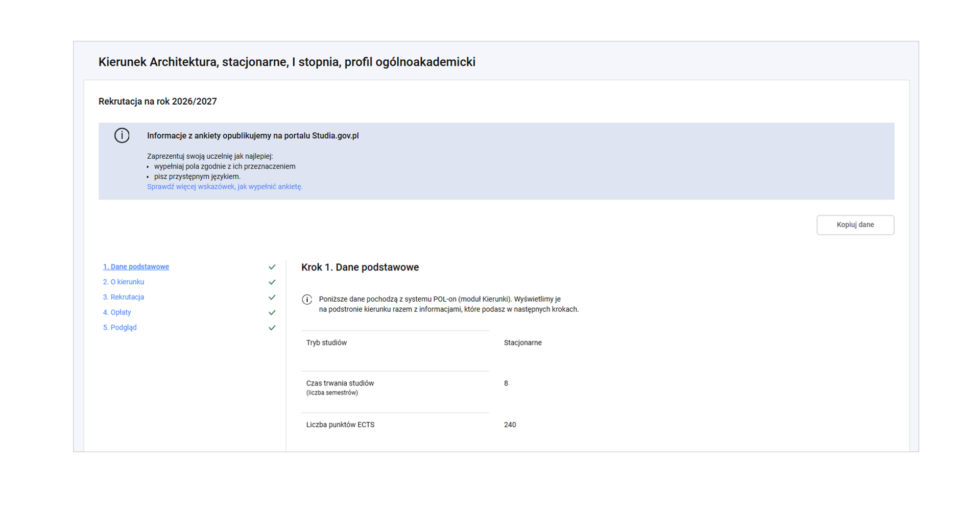Click the info icon beside the POL-on note
980x515 pixels.
(x=307, y=300)
